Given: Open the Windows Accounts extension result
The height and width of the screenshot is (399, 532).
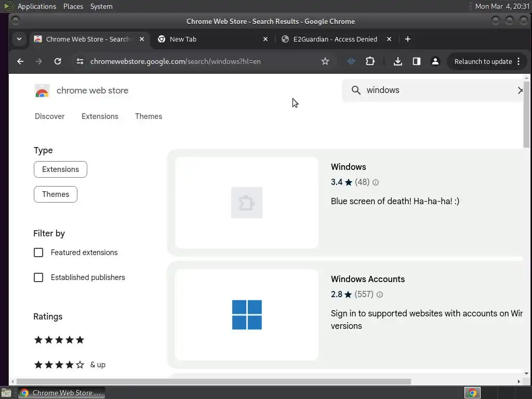Looking at the screenshot, I should (x=368, y=279).
